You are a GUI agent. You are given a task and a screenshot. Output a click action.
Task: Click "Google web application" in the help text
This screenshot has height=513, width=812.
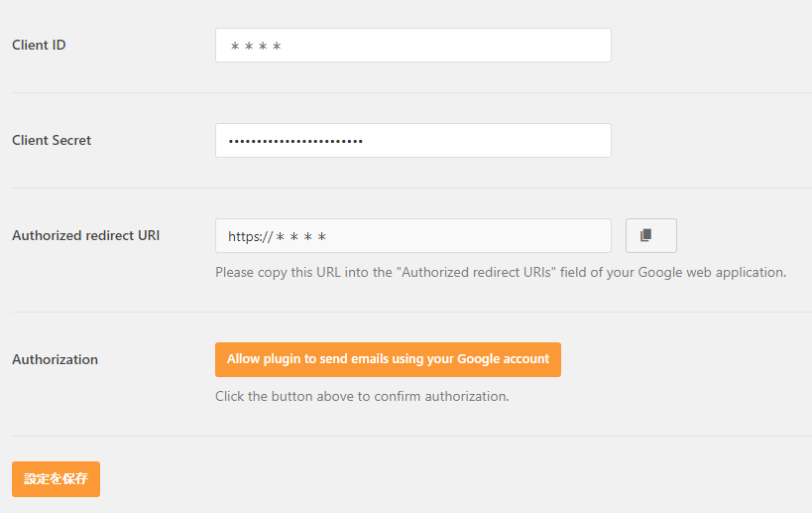709,272
